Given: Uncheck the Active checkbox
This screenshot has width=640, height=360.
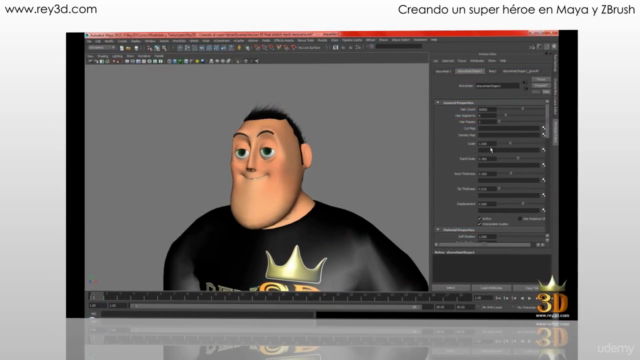Looking at the screenshot, I should tap(480, 218).
